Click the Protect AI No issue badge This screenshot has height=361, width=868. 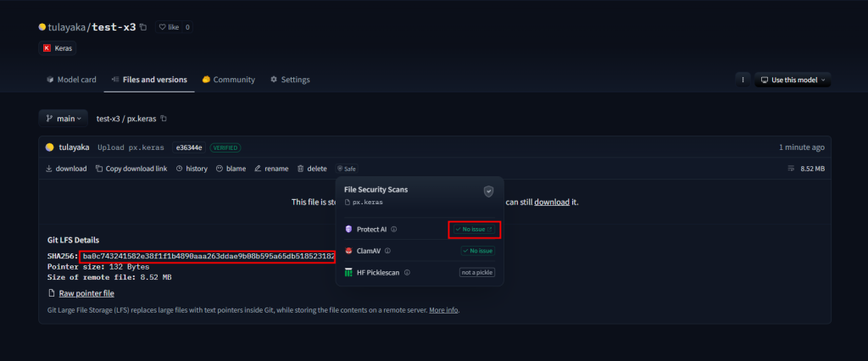[474, 229]
